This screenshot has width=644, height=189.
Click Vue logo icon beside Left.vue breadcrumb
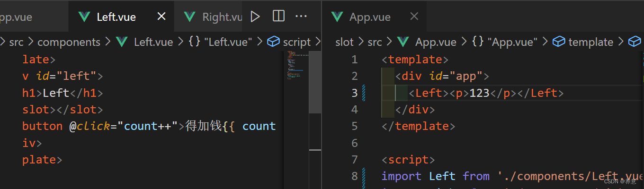[x=122, y=42]
